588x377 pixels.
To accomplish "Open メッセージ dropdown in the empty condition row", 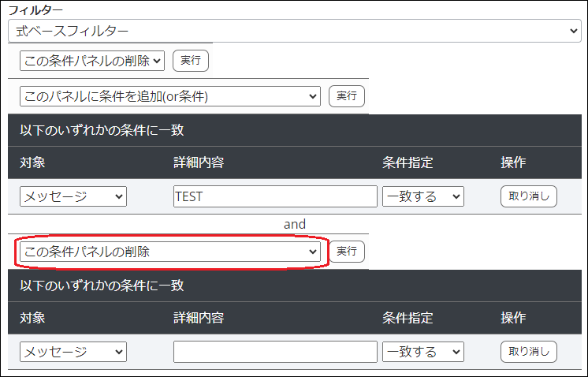I will [x=73, y=351].
